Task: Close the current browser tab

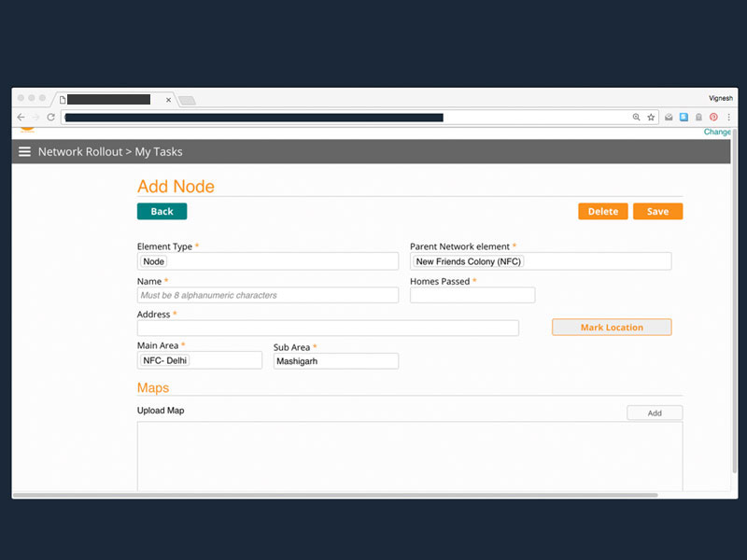Action: click(169, 99)
